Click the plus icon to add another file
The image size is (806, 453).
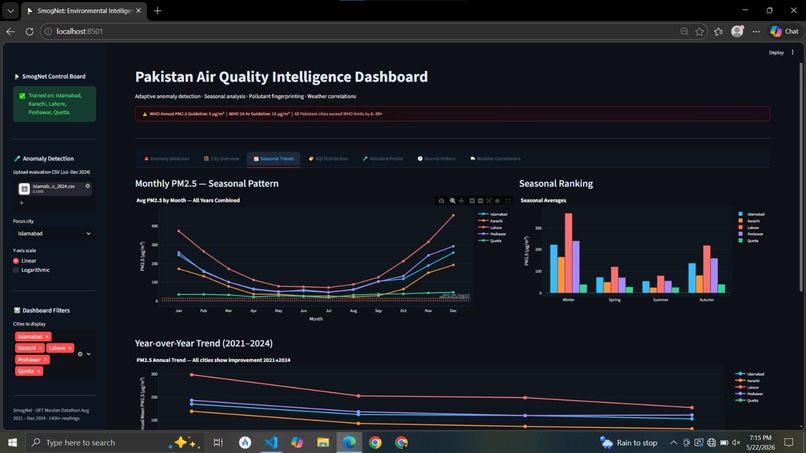tap(22, 203)
